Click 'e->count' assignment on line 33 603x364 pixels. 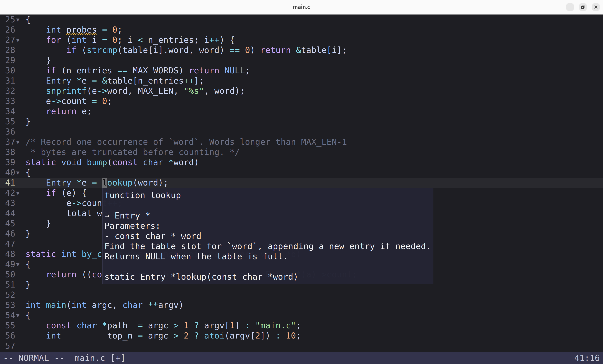pyautogui.click(x=66, y=101)
